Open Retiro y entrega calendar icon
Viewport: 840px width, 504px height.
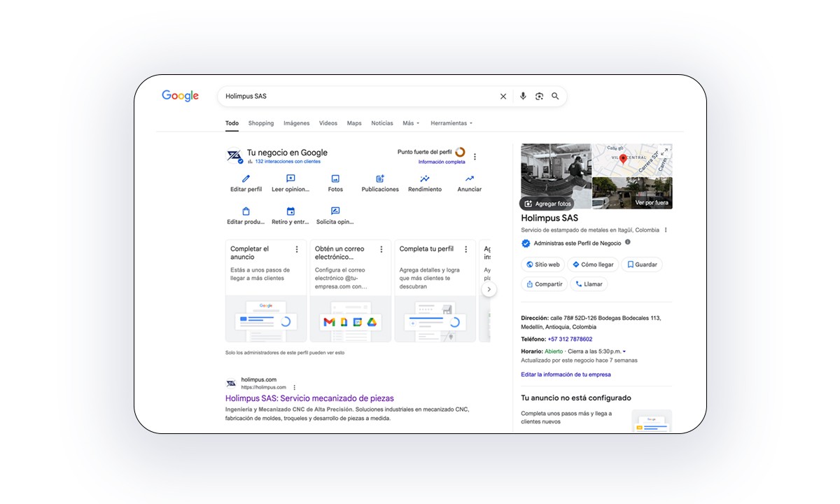[x=290, y=211]
